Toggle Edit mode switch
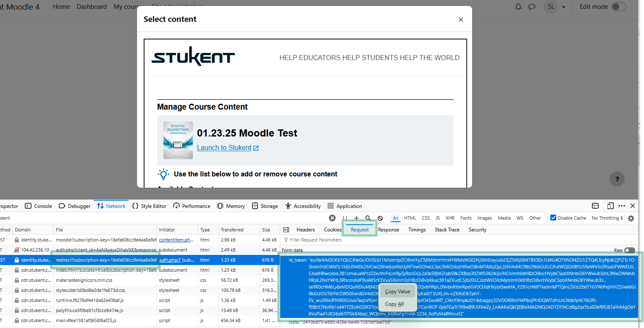This screenshot has width=644, height=328. [x=619, y=7]
